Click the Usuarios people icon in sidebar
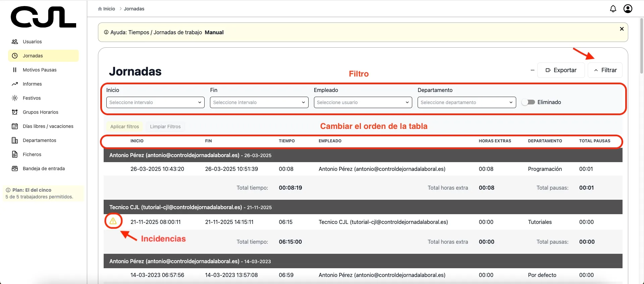The width and height of the screenshot is (644, 284). coord(15,42)
